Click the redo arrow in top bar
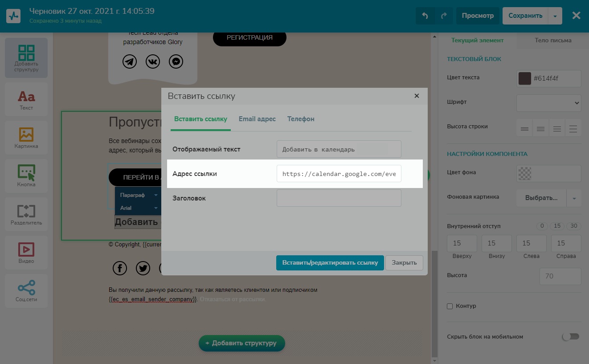Viewport: 589px width, 364px height. pyautogui.click(x=444, y=16)
